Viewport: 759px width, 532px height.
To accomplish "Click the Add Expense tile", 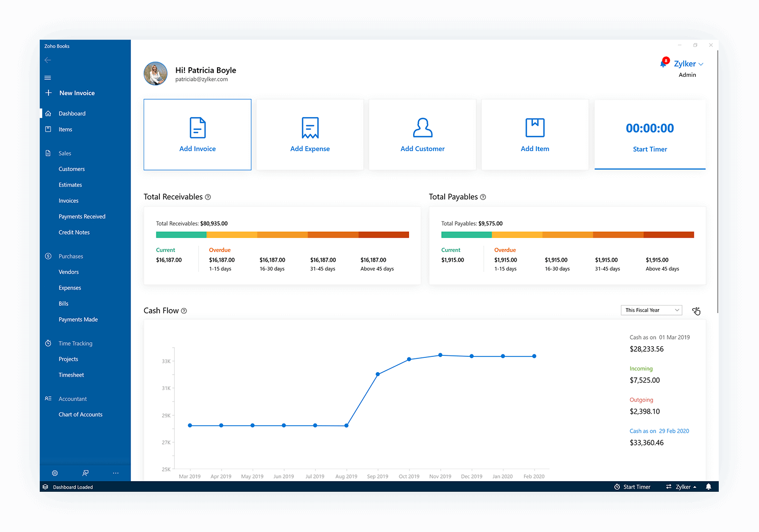I will click(310, 134).
